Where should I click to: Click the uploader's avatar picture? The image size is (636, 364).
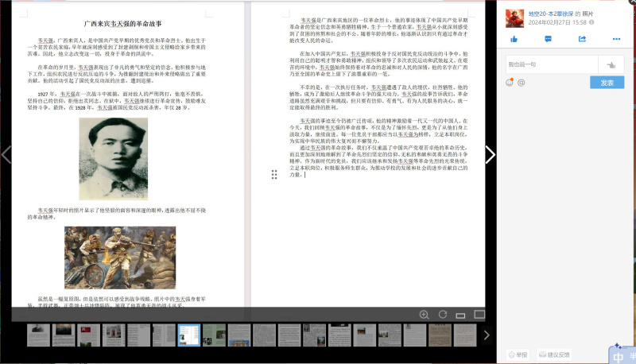click(514, 17)
